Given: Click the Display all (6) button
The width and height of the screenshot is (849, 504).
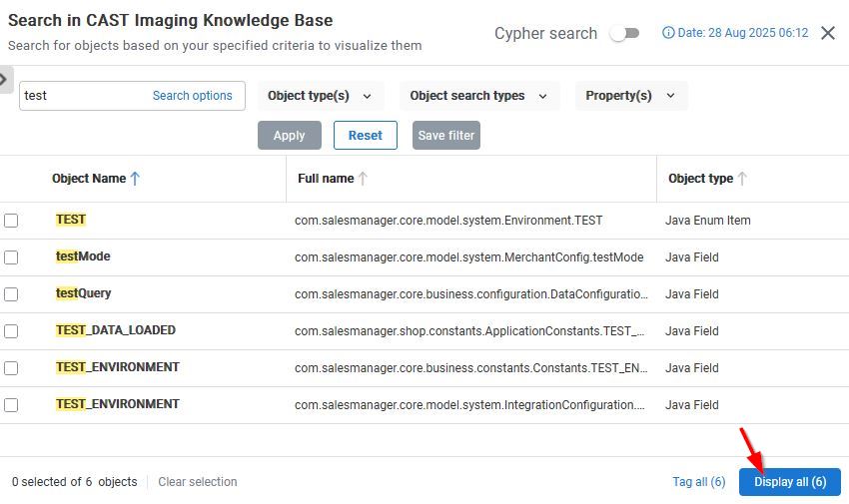Looking at the screenshot, I should [x=789, y=482].
